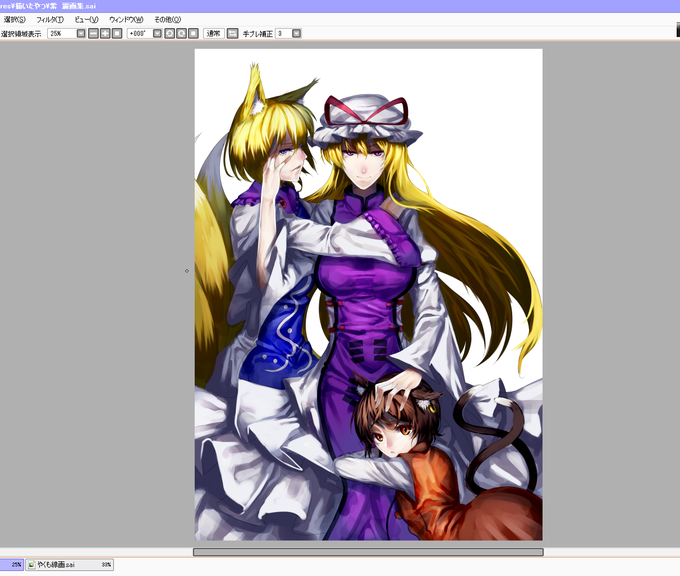This screenshot has width=680, height=576.
Task: Open the ウィンドウ(W) menu
Action: (x=126, y=20)
